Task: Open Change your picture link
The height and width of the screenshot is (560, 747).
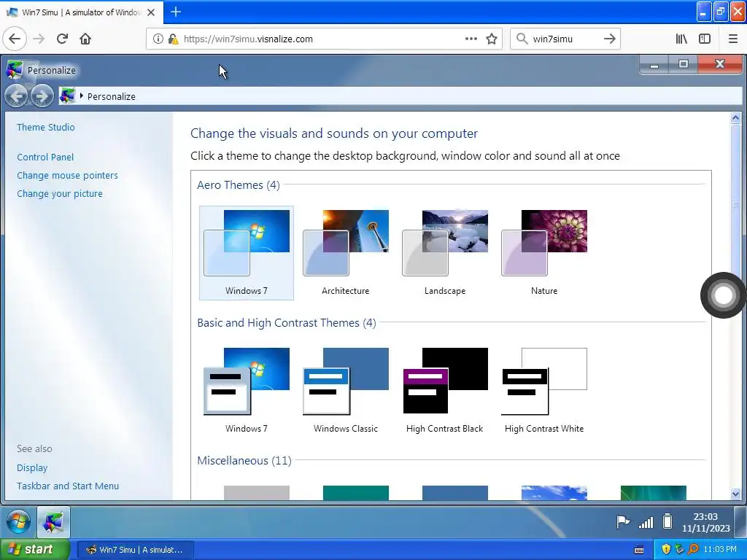Action: (60, 193)
